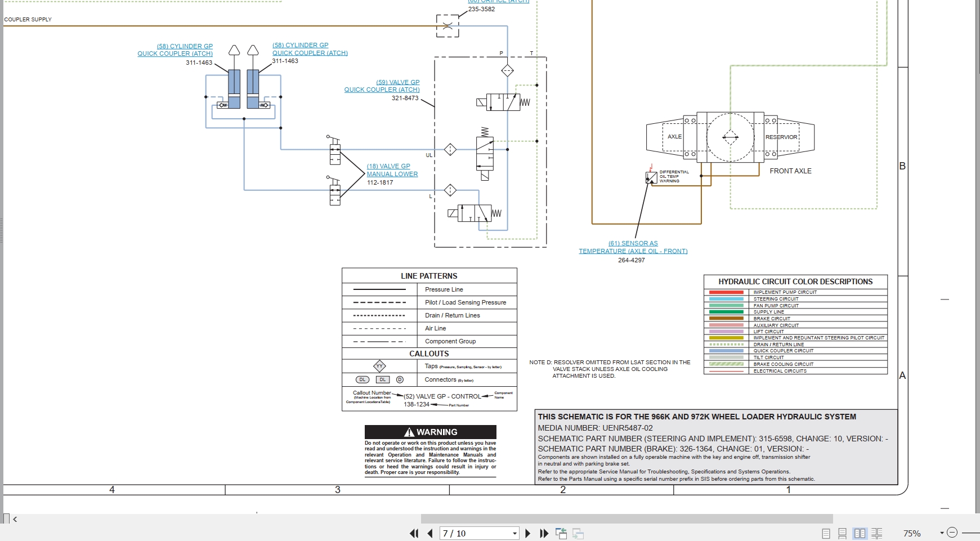The width and height of the screenshot is (980, 541).
Task: Click Drain / Return Lines legend entry
Action: pos(452,315)
